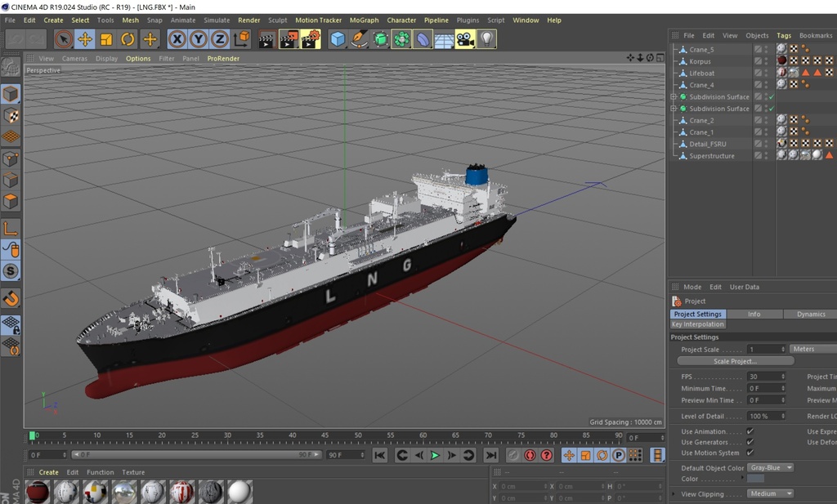Screen dimensions: 837x504
Task: Toggle the Use Generators checkbox
Action: [750, 442]
